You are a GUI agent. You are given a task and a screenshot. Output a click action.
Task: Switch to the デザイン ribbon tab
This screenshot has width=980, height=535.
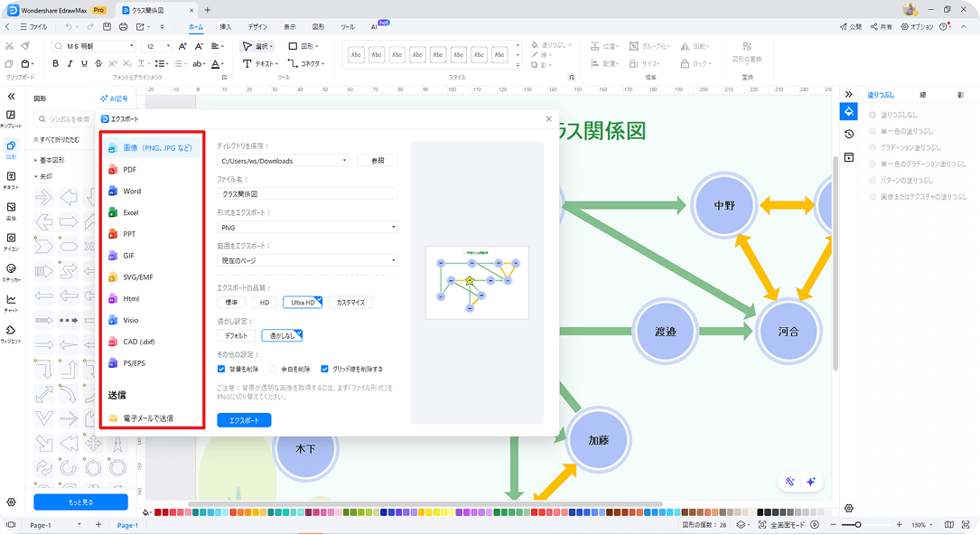(257, 27)
